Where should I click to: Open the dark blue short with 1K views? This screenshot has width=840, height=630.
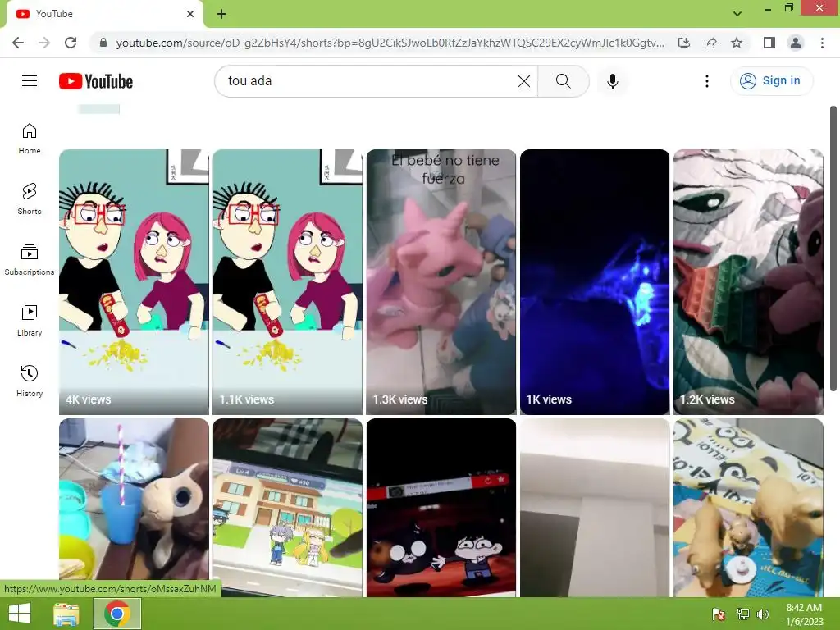tap(595, 282)
